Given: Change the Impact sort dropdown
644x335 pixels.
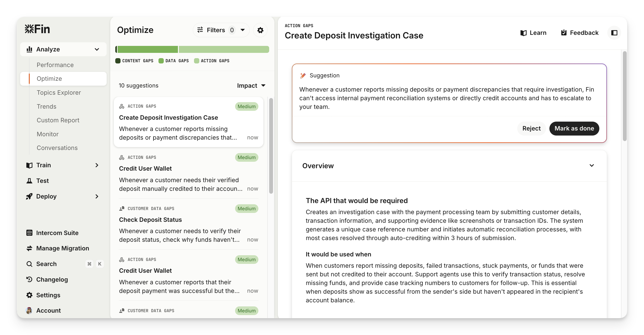Looking at the screenshot, I should (251, 86).
